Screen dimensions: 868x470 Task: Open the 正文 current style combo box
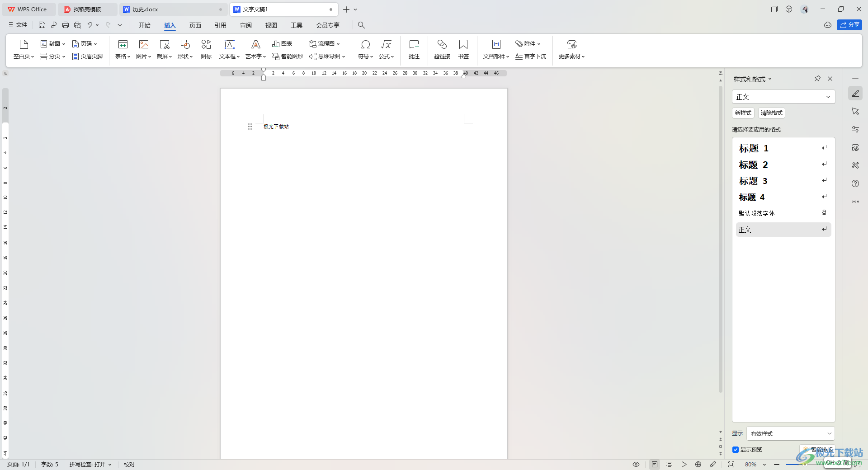click(783, 97)
